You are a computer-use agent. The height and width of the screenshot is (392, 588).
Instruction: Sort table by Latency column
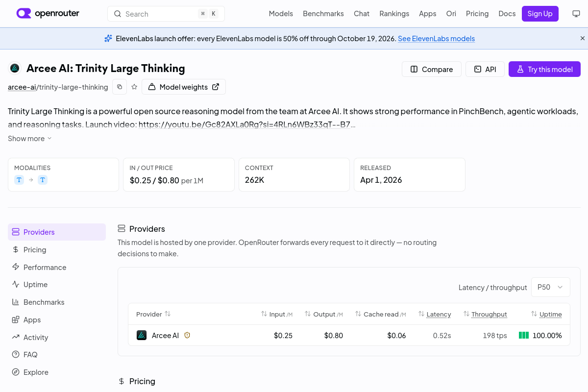pyautogui.click(x=435, y=314)
